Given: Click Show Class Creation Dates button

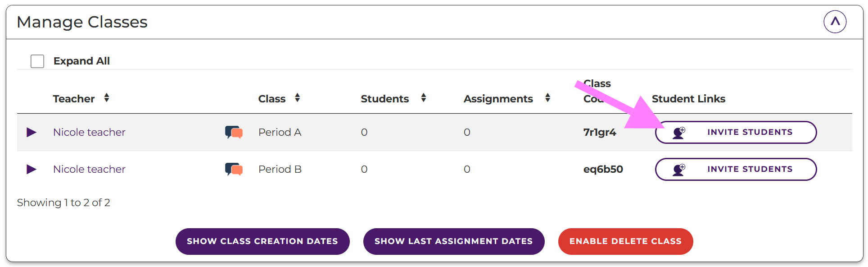Looking at the screenshot, I should (x=262, y=241).
